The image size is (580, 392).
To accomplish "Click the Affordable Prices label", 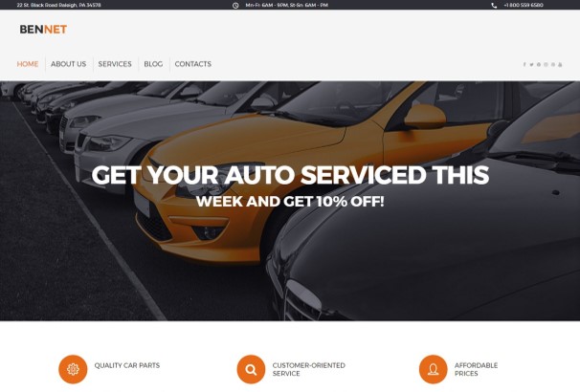I will (x=476, y=369).
